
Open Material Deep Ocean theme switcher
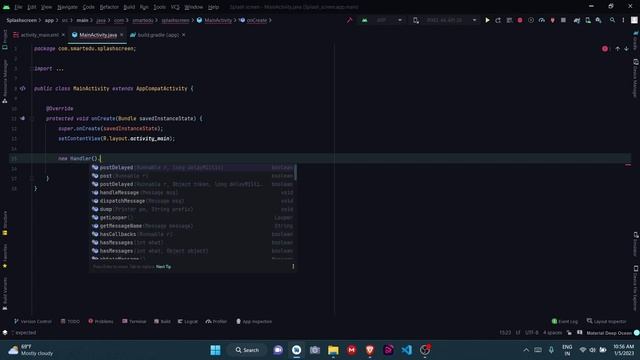coord(609,333)
